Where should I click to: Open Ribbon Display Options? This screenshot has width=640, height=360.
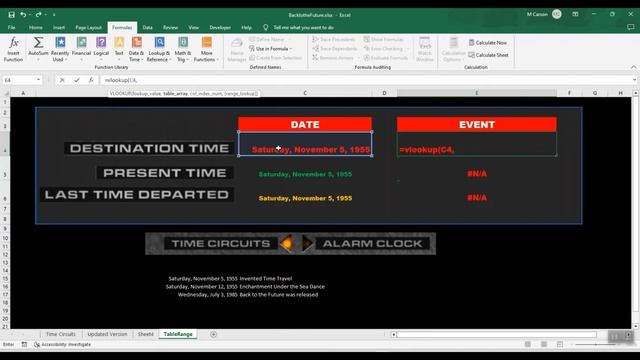point(575,14)
